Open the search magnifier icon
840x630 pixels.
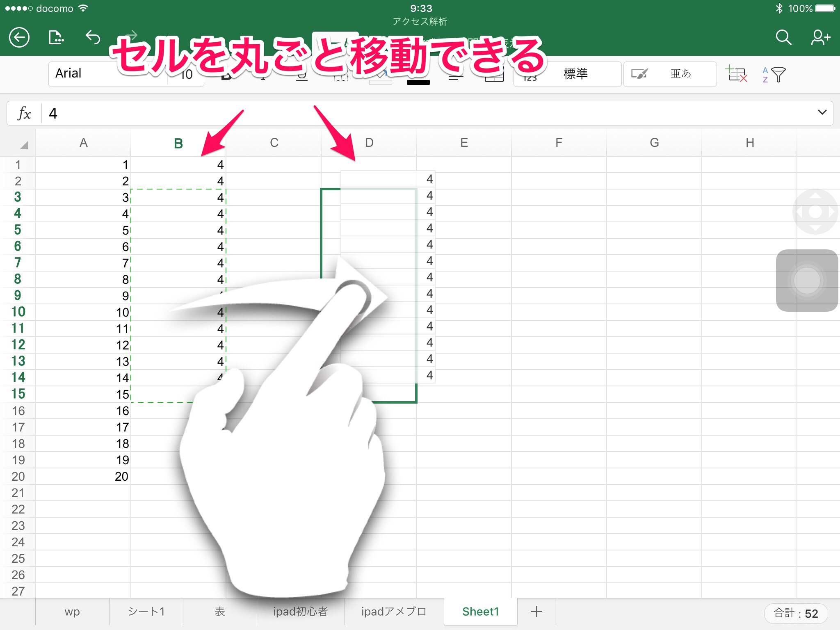[x=783, y=38]
